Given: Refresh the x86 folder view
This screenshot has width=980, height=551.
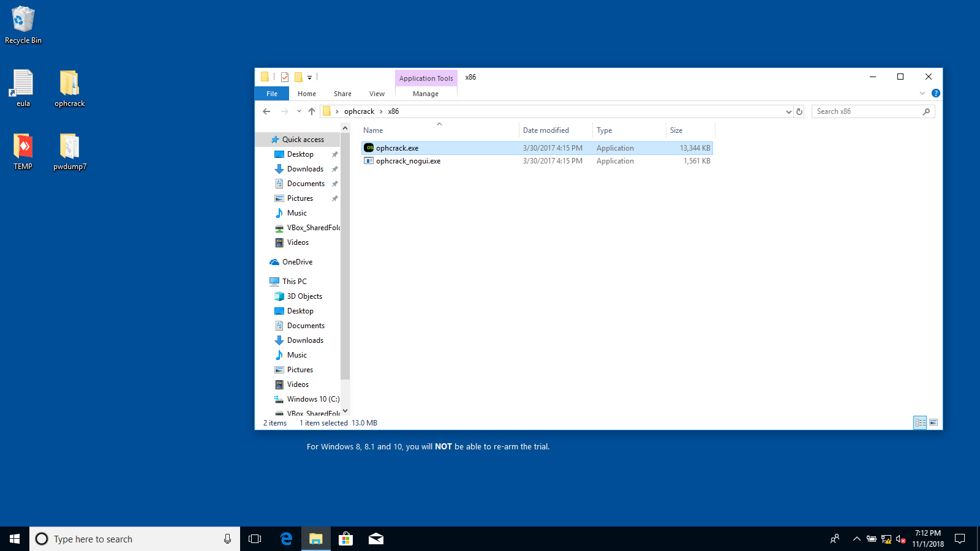Looking at the screenshot, I should tap(799, 111).
